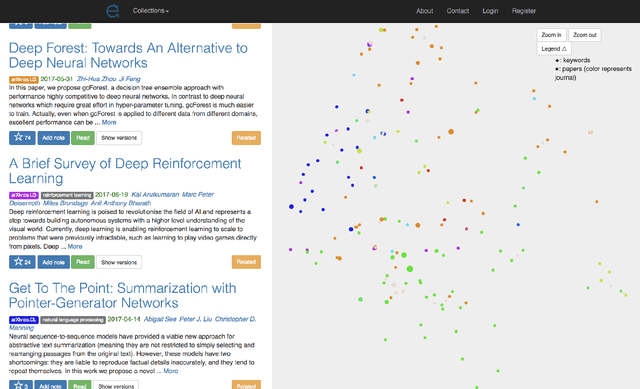Mark the Reinforcement Learning survey as Read

[83, 262]
